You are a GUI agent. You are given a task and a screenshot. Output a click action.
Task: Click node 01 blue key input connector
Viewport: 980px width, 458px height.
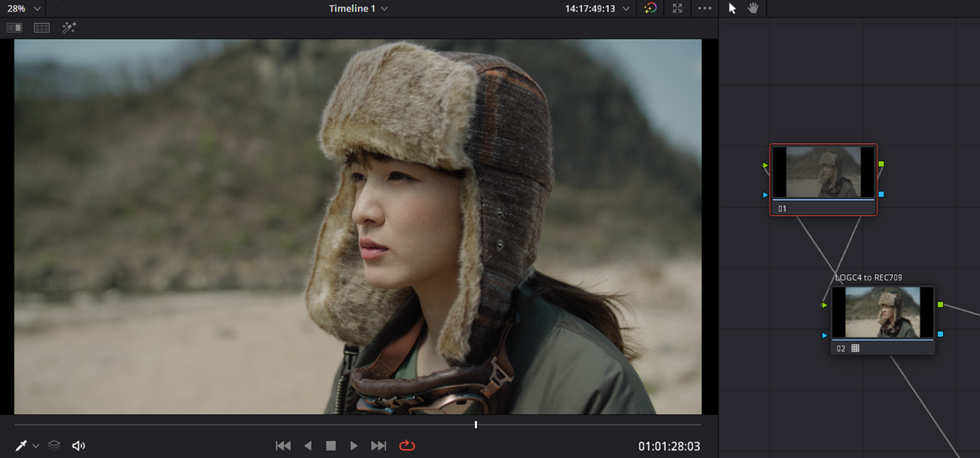coord(765,195)
